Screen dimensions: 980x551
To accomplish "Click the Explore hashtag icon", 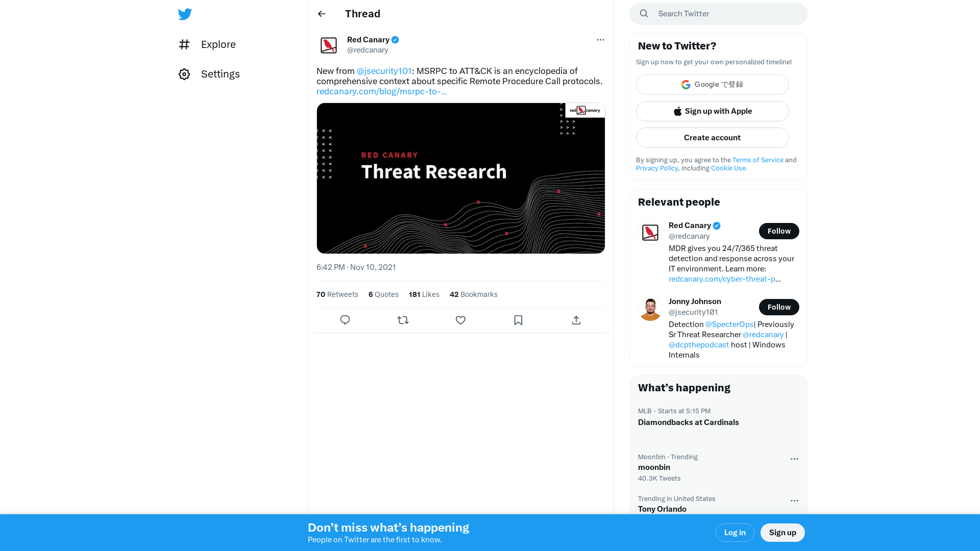I will pyautogui.click(x=184, y=44).
